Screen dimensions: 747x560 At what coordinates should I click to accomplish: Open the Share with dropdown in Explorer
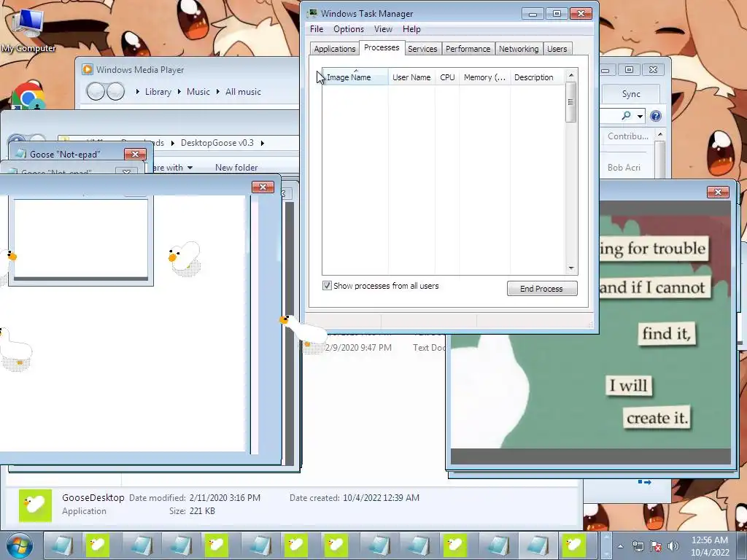coord(172,168)
